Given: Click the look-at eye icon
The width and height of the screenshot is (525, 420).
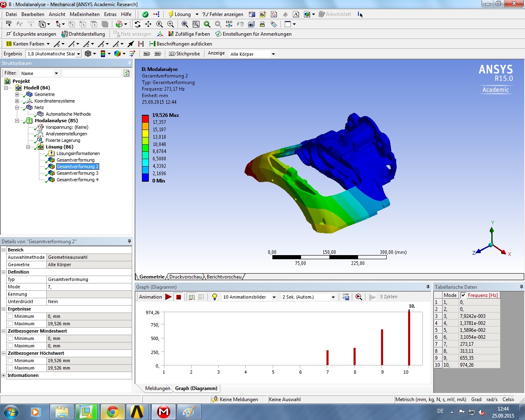Looking at the screenshot, I should point(251,24).
